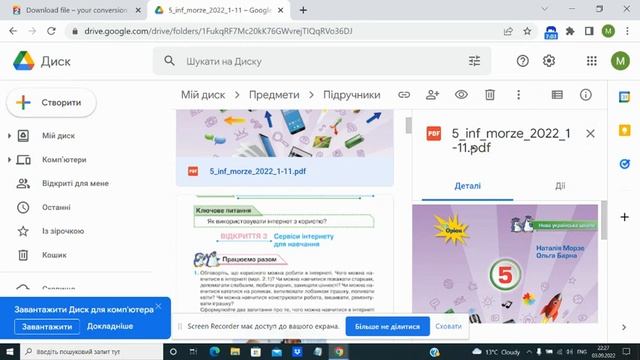Switch to Download file conversion tab
The image size is (640, 360).
click(x=76, y=10)
